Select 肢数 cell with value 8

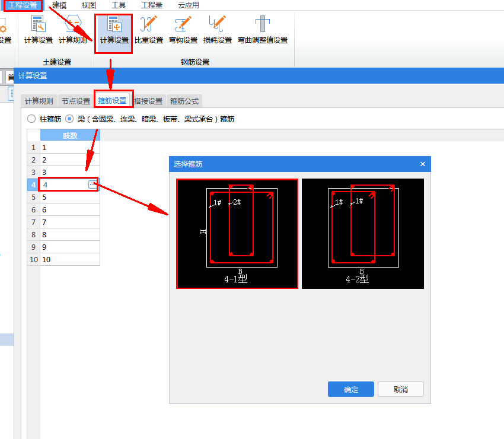pos(70,235)
